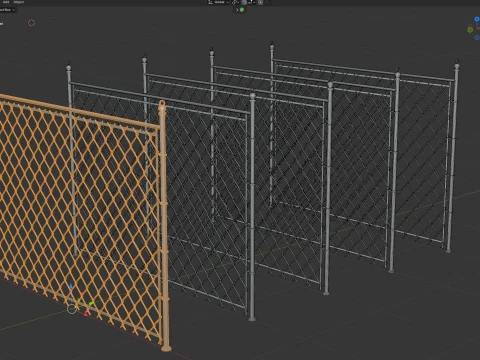Click the blue Z axis gizmo ball
This screenshot has width=480, height=360.
tap(477, 19)
